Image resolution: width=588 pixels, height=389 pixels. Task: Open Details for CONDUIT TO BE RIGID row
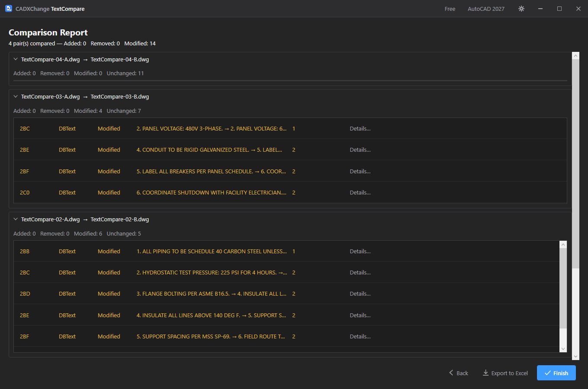[x=360, y=150]
